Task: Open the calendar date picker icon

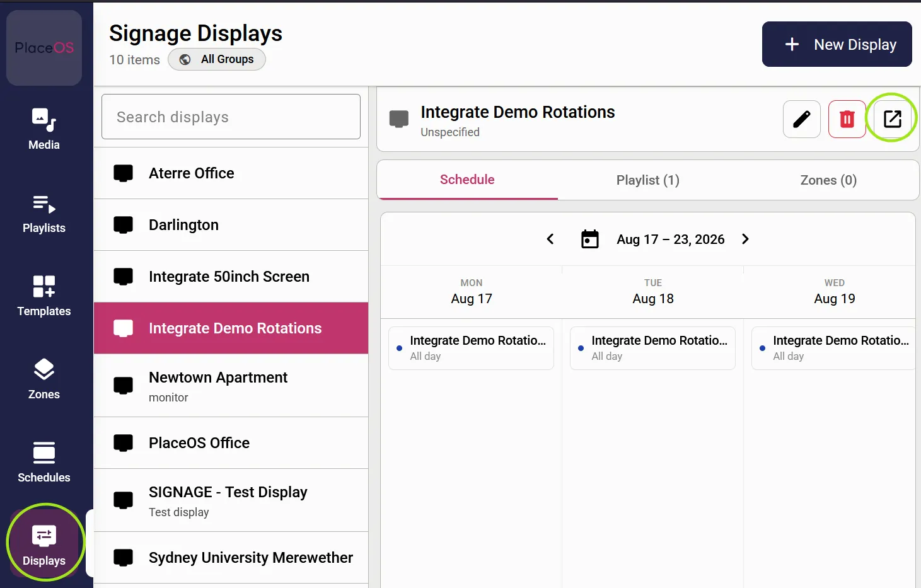Action: 590,239
